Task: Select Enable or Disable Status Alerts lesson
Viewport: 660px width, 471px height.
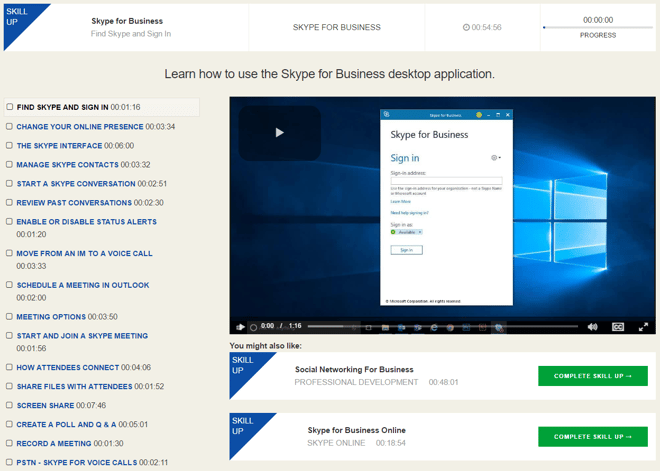Action: click(x=86, y=221)
